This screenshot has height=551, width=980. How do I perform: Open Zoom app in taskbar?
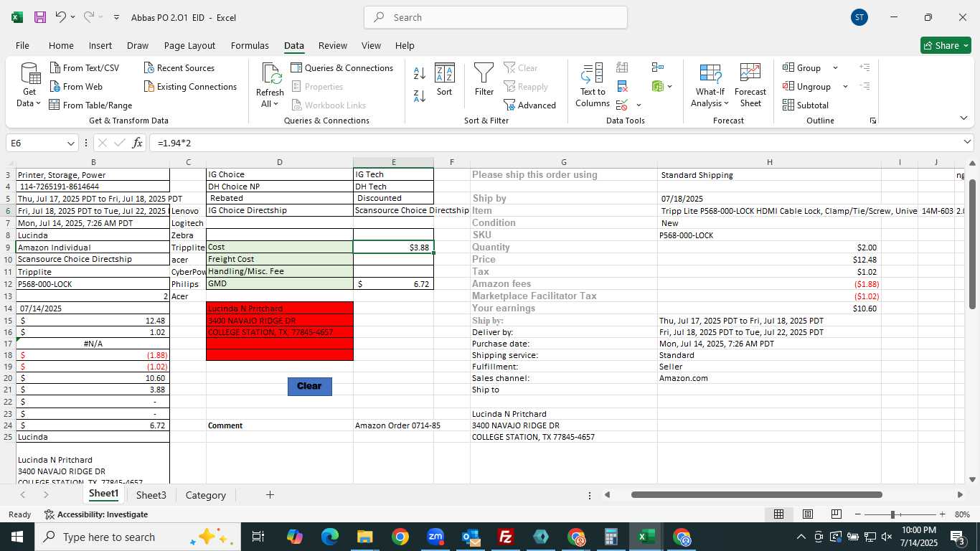(x=435, y=537)
